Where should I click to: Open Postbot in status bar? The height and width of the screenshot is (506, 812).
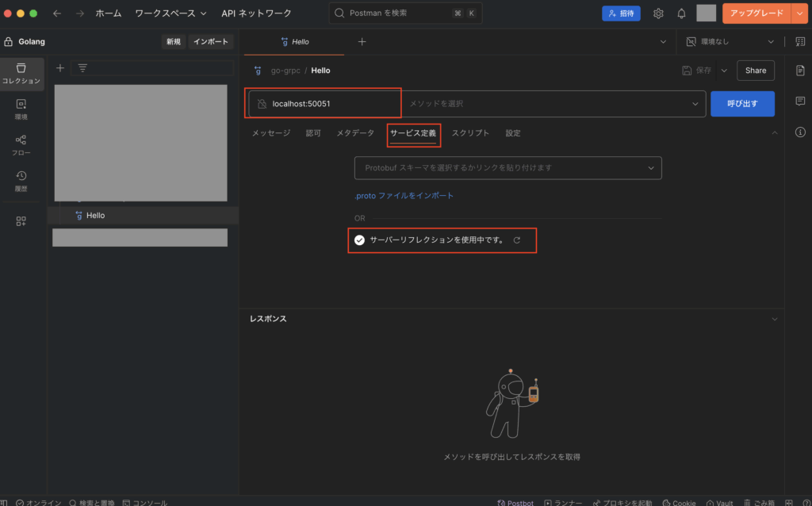coord(515,502)
